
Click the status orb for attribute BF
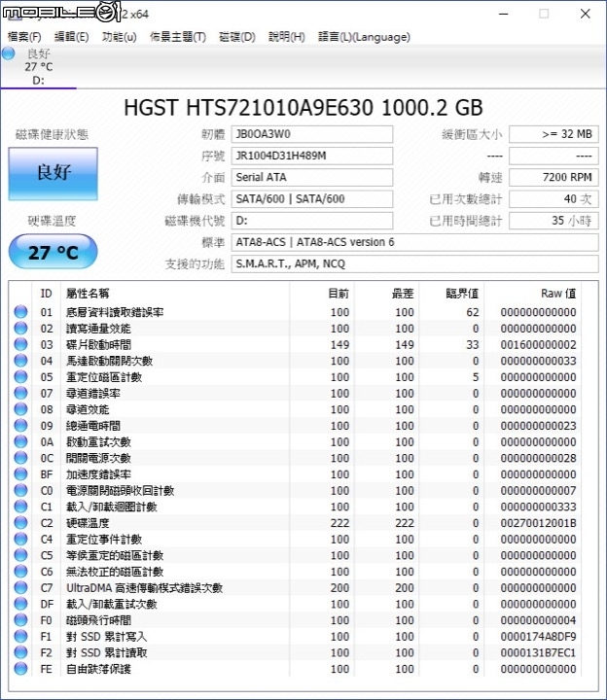[20, 474]
